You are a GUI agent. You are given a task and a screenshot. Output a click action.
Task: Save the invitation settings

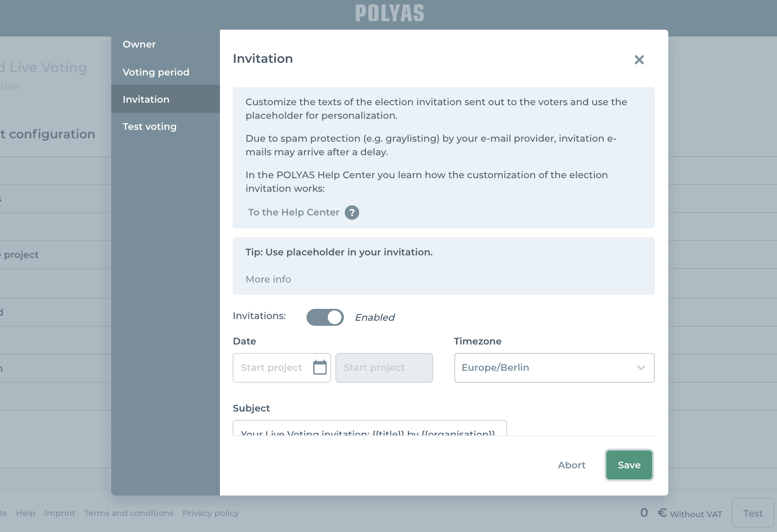[629, 465]
